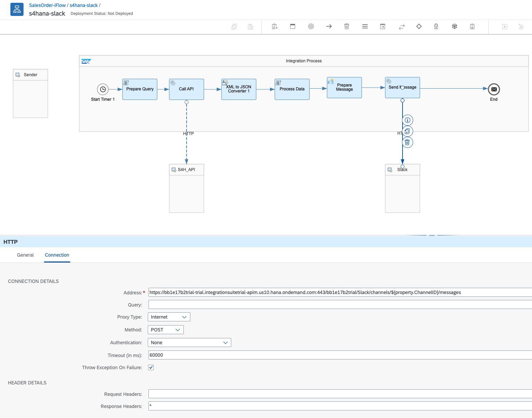Click the Integration Process pool title
532x418 pixels.
tap(304, 61)
